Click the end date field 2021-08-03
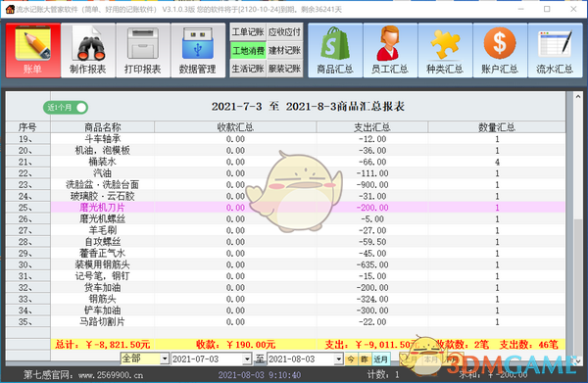This screenshot has width=588, height=383. coord(301,359)
